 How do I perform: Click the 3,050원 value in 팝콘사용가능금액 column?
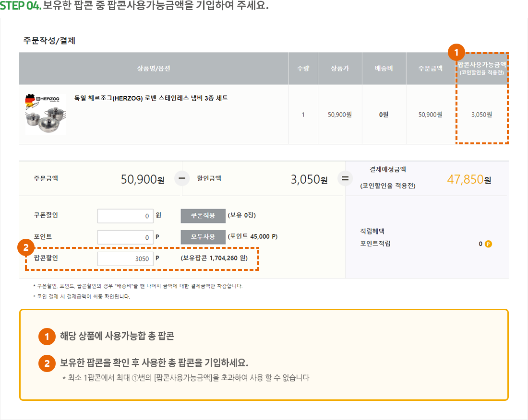tap(481, 115)
